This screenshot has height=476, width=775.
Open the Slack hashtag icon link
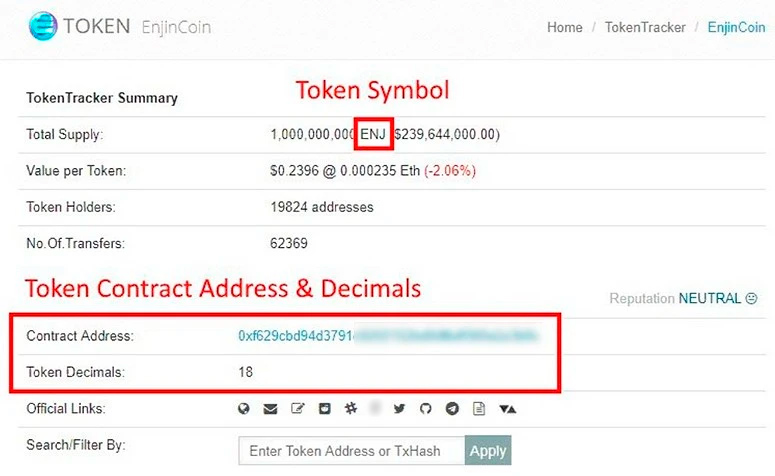click(x=348, y=409)
